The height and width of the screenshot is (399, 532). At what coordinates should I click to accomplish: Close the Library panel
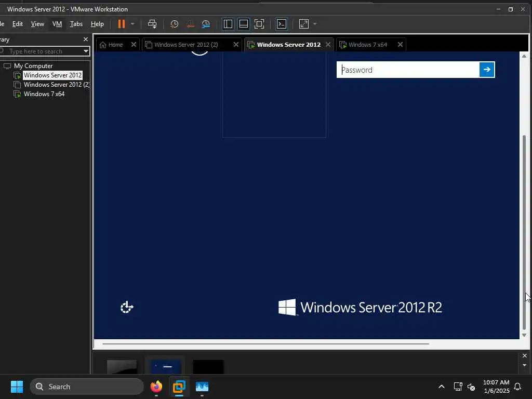pos(86,39)
